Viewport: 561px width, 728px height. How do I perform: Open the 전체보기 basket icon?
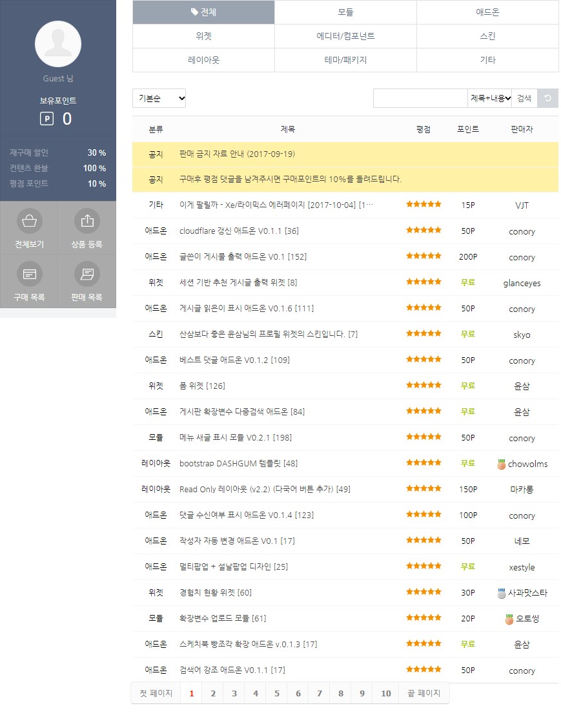click(29, 221)
